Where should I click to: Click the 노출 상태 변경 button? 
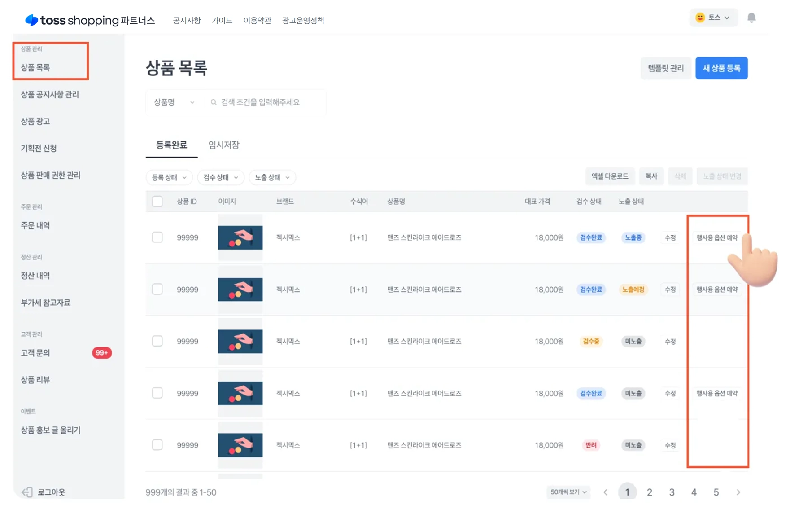click(722, 176)
